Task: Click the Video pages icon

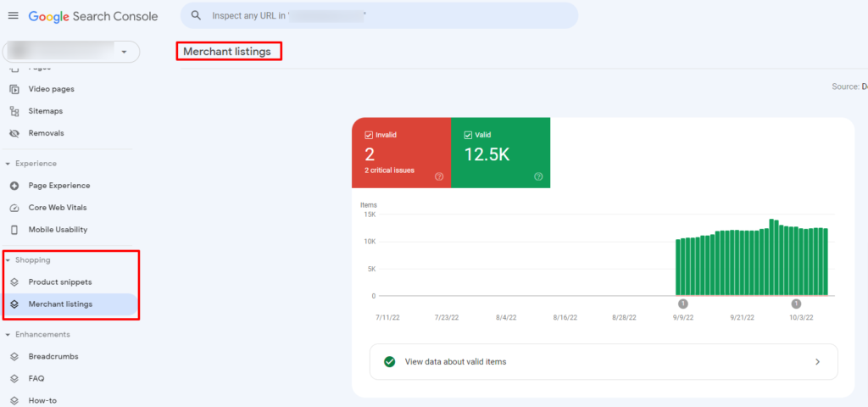Action: [15, 89]
